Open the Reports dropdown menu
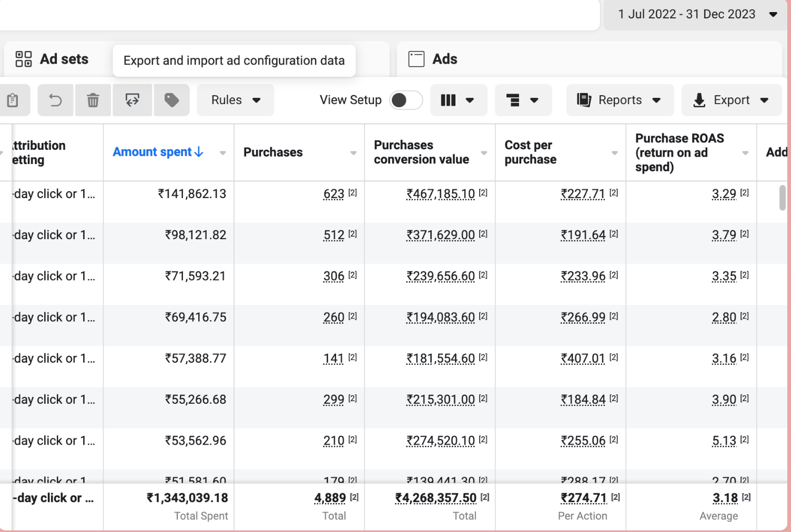The height and width of the screenshot is (532, 791). tap(620, 100)
